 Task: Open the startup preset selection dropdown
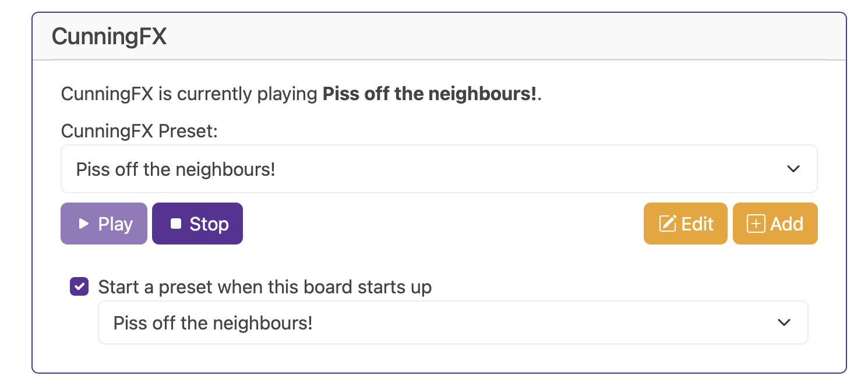453,322
